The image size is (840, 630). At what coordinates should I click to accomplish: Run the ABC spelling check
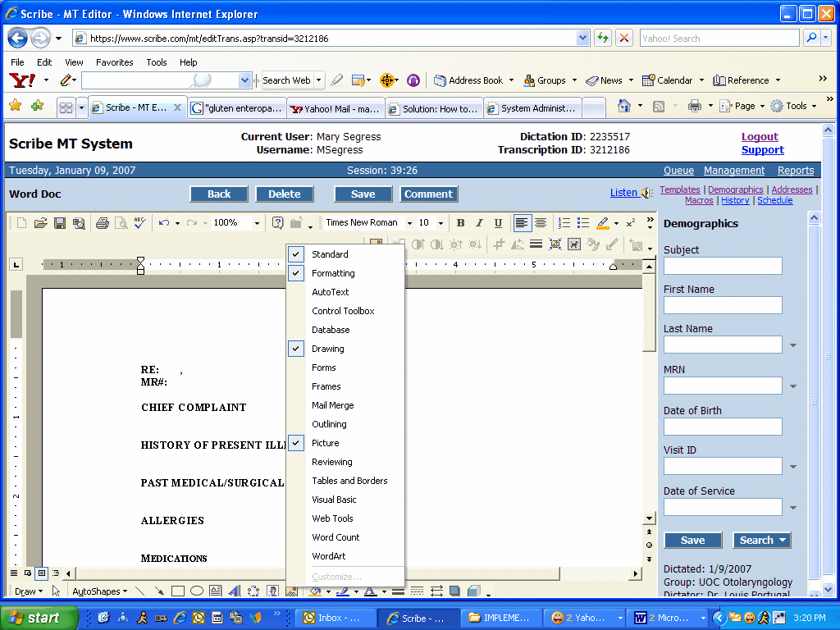pos(139,223)
